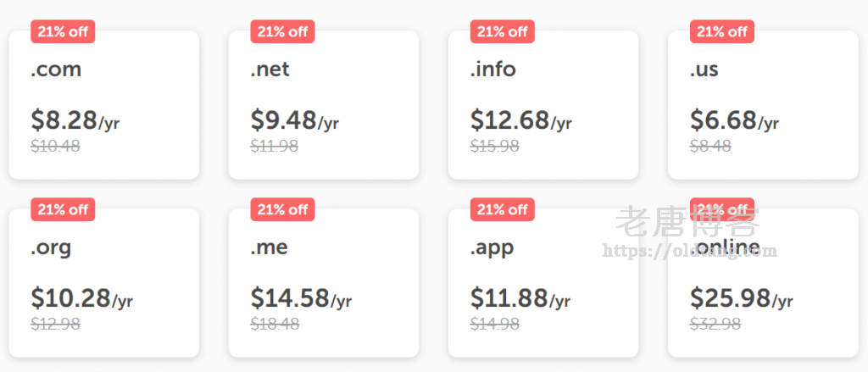The height and width of the screenshot is (372, 868).
Task: Click the 21% off badge above .com
Action: [x=63, y=31]
